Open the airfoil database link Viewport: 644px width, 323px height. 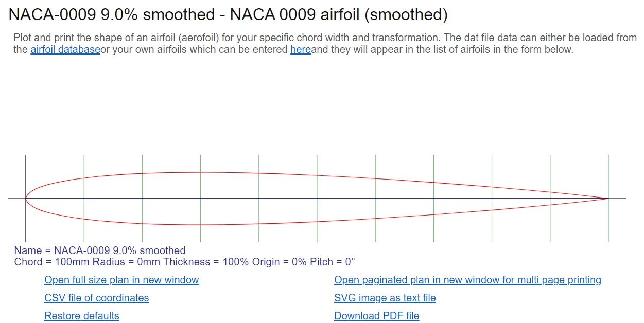click(65, 50)
